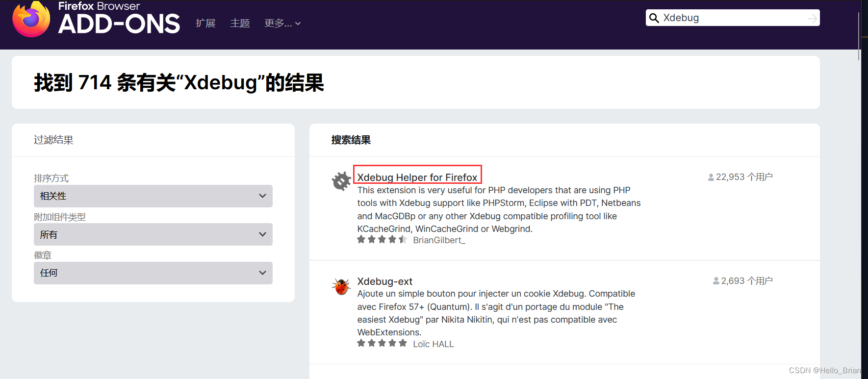Click the Xdebug-ext ladybug icon
The width and height of the screenshot is (868, 379).
click(x=341, y=286)
